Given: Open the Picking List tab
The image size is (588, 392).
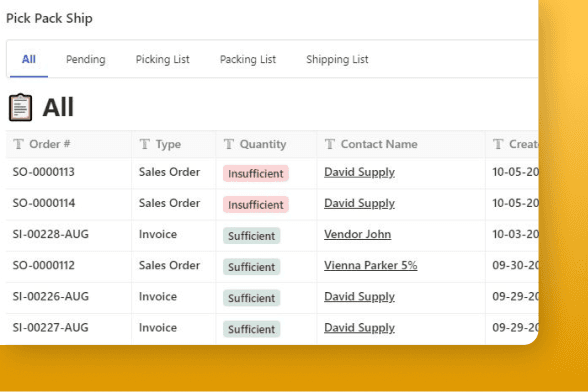Looking at the screenshot, I should coord(162,59).
